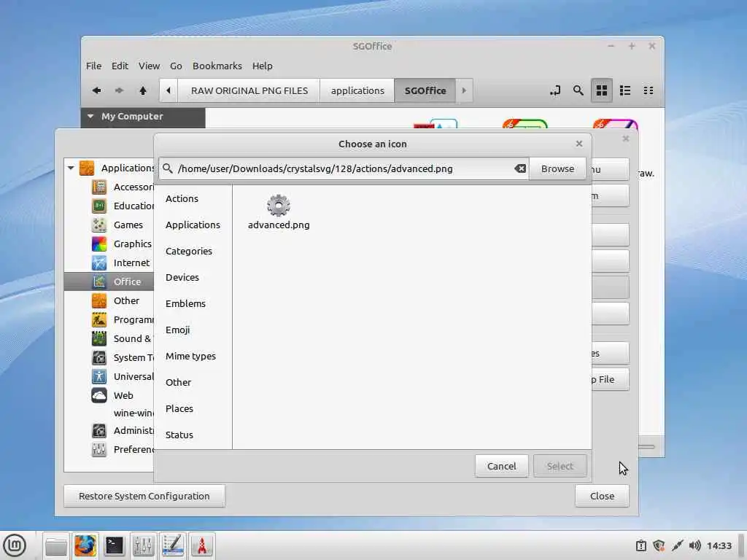The height and width of the screenshot is (560, 747).
Task: Select Preferences category icon in tree
Action: click(99, 449)
